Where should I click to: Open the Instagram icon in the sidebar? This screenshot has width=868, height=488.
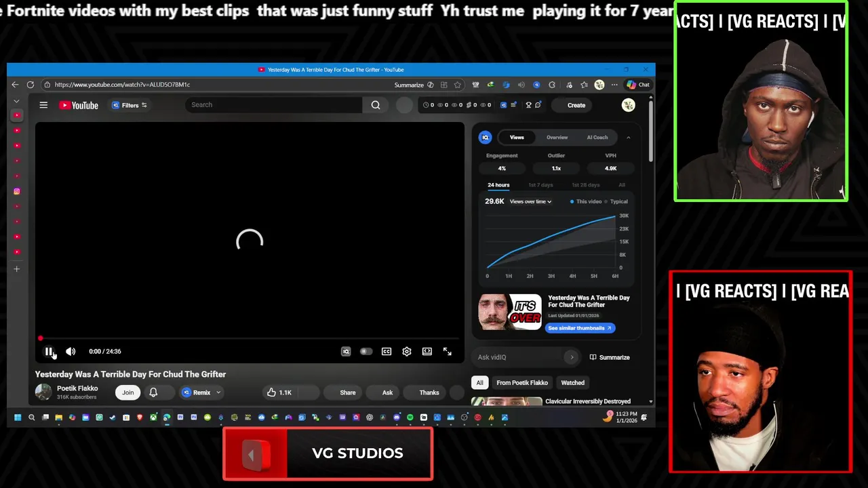[x=17, y=191]
